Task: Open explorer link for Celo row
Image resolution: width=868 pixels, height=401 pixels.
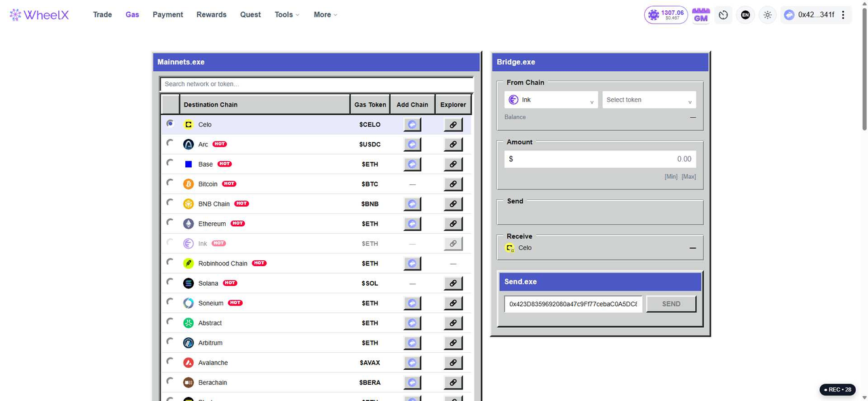Action: [453, 125]
